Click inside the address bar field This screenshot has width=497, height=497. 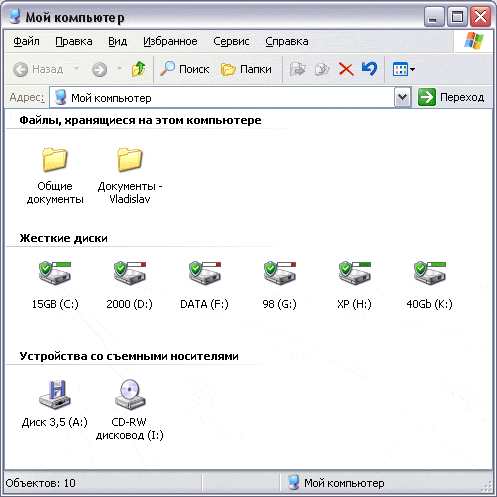[222, 98]
